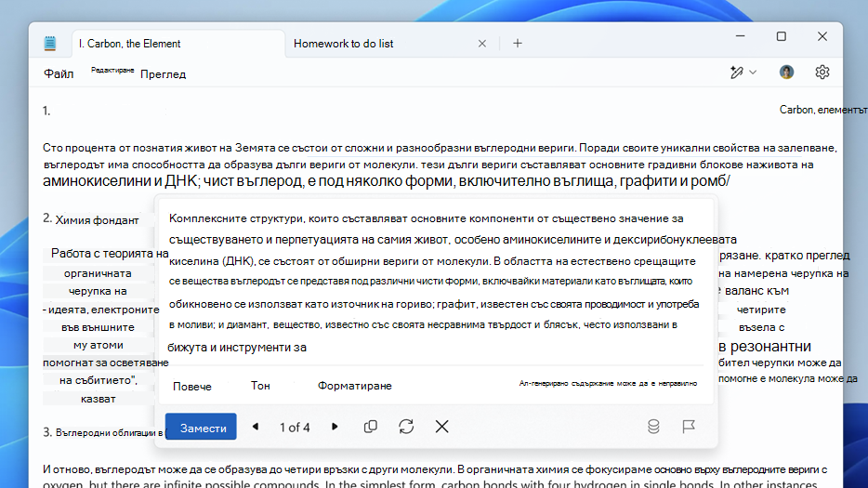The height and width of the screenshot is (488, 868).
Task: Click the line 'аминокиселини и ДНК; чист въглерод'
Action: coord(387,181)
